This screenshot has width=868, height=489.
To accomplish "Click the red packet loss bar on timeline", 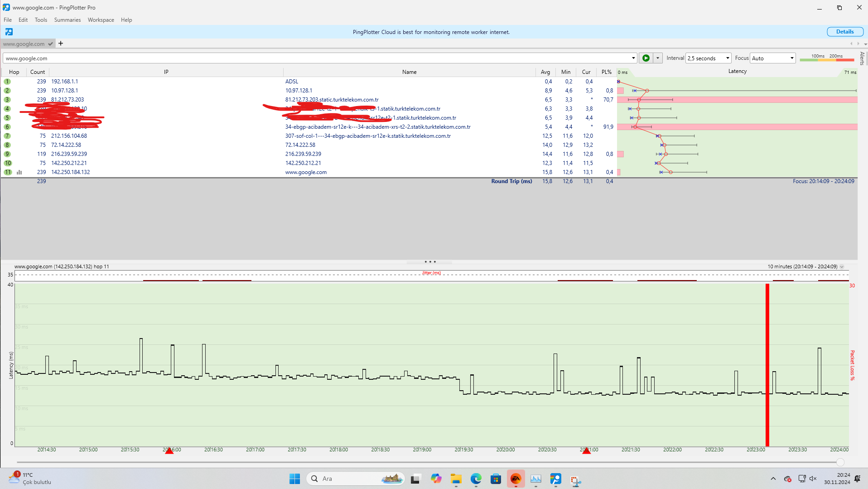I will [767, 365].
